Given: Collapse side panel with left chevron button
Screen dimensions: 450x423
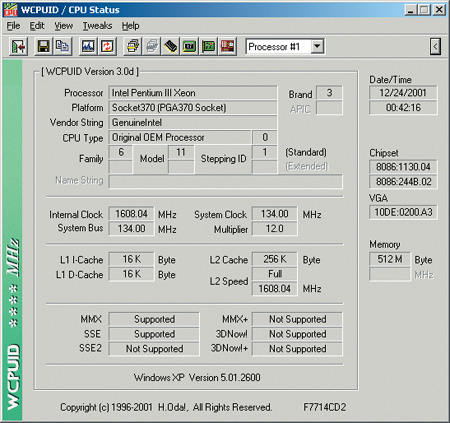Looking at the screenshot, I should [x=435, y=47].
